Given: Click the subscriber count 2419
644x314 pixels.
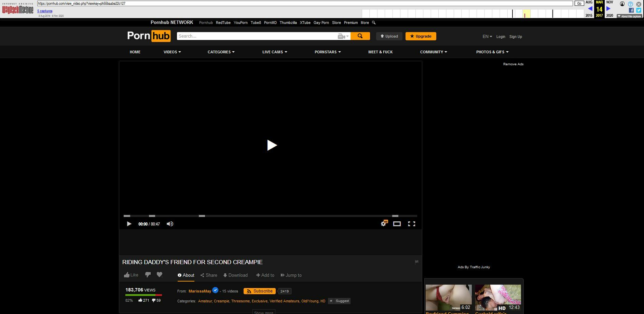Looking at the screenshot, I should pyautogui.click(x=284, y=291).
